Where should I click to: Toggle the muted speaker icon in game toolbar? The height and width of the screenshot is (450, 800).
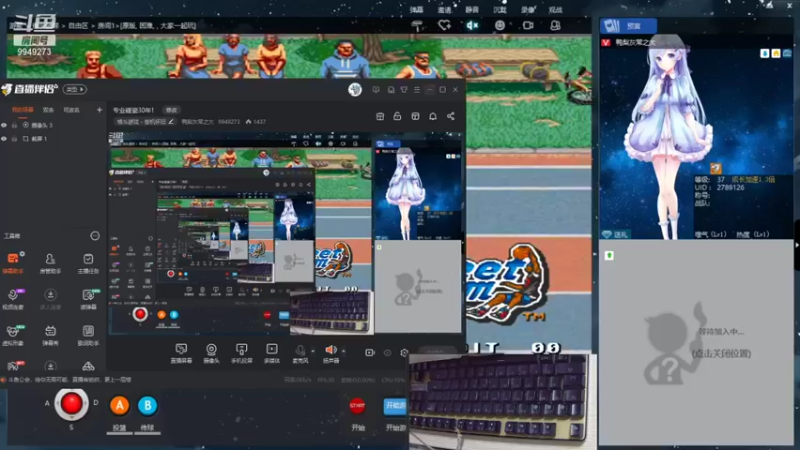(x=472, y=25)
